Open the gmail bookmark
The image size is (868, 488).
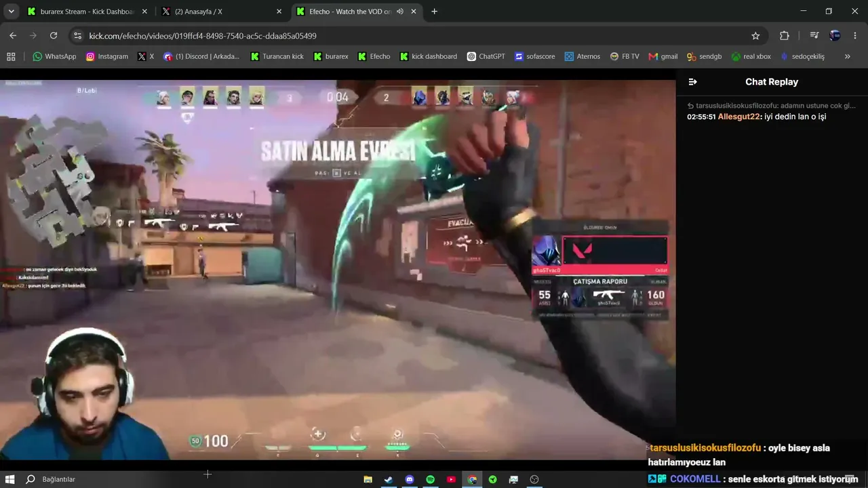click(663, 56)
